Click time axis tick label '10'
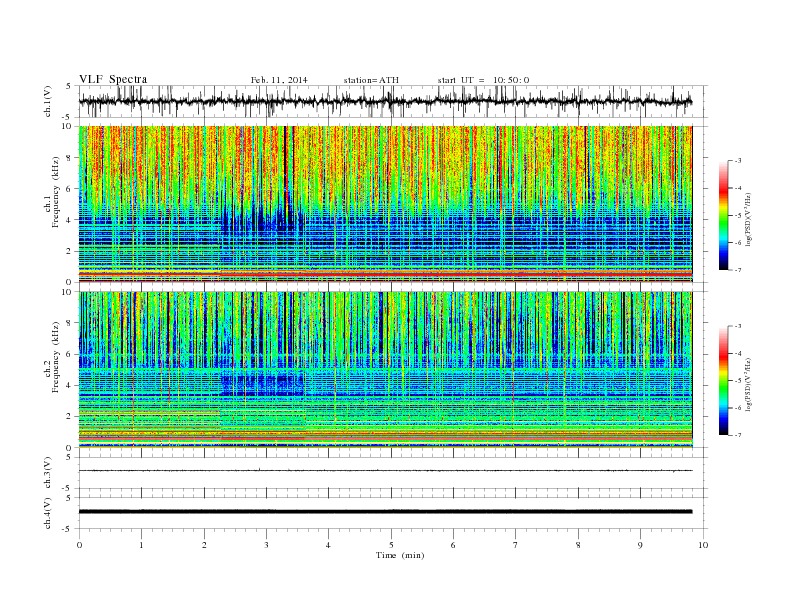 pyautogui.click(x=703, y=545)
